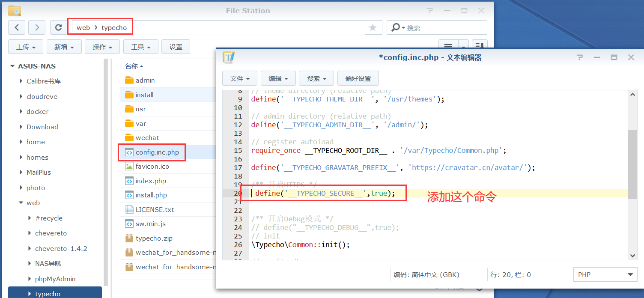Open the 编辑 dropdown in text editor
This screenshot has width=644, height=298.
[278, 79]
